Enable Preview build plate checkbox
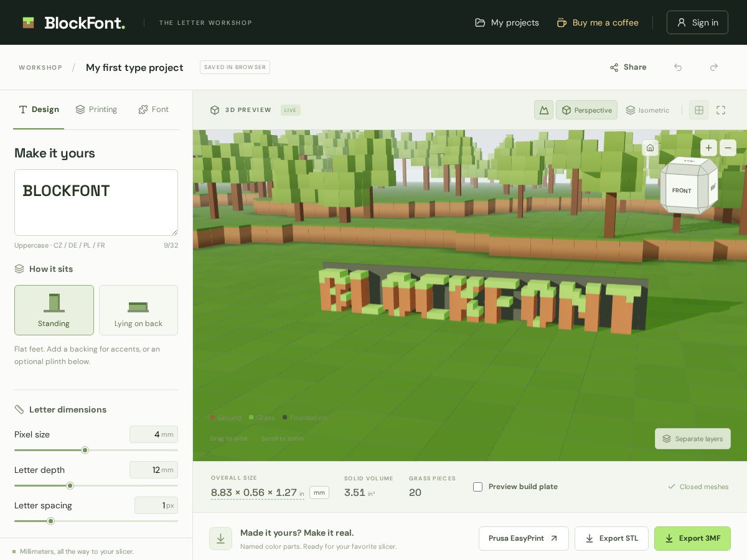 click(x=477, y=487)
